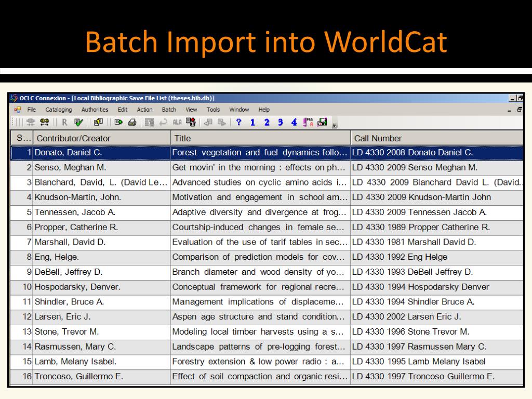Click the greyed-out binoculars search toolbar icon
The image size is (532, 399).
pos(31,122)
